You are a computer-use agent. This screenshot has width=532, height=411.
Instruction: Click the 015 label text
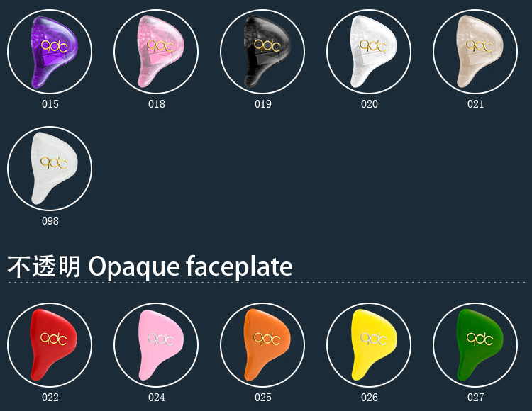click(50, 104)
